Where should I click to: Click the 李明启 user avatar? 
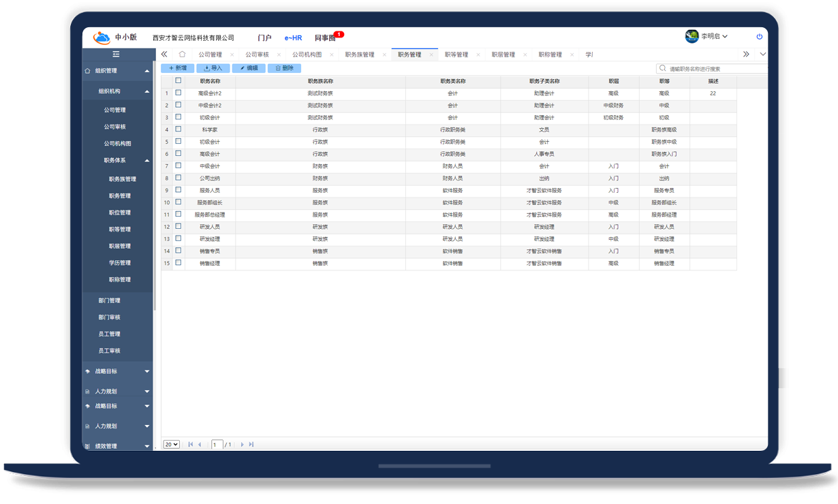tap(692, 36)
